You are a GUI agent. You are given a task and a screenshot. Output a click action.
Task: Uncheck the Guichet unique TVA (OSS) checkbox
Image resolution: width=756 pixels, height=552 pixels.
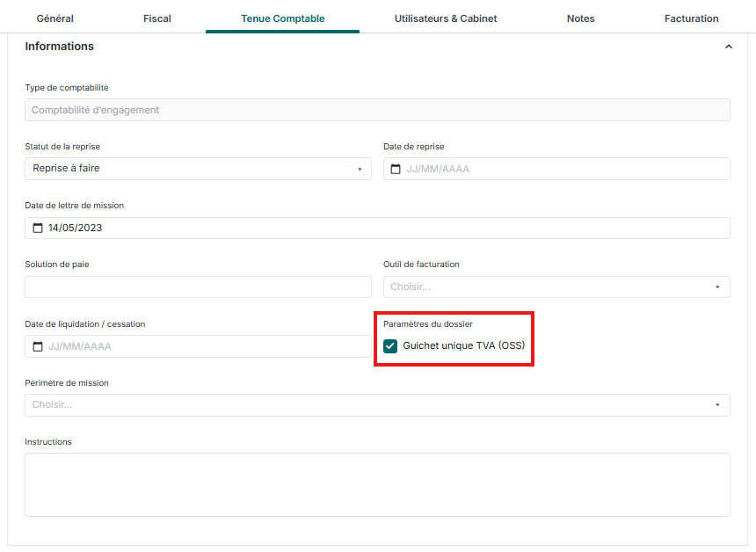[390, 346]
